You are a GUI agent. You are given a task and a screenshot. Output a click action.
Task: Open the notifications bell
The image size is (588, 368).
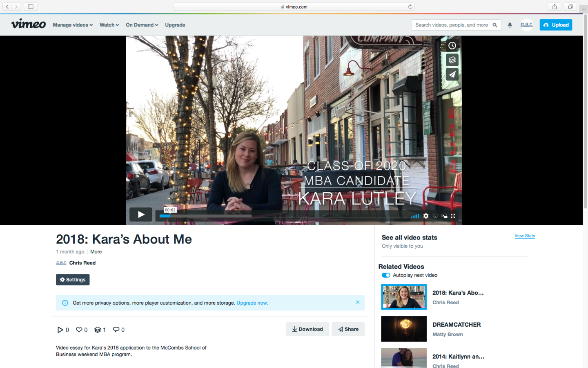click(510, 25)
